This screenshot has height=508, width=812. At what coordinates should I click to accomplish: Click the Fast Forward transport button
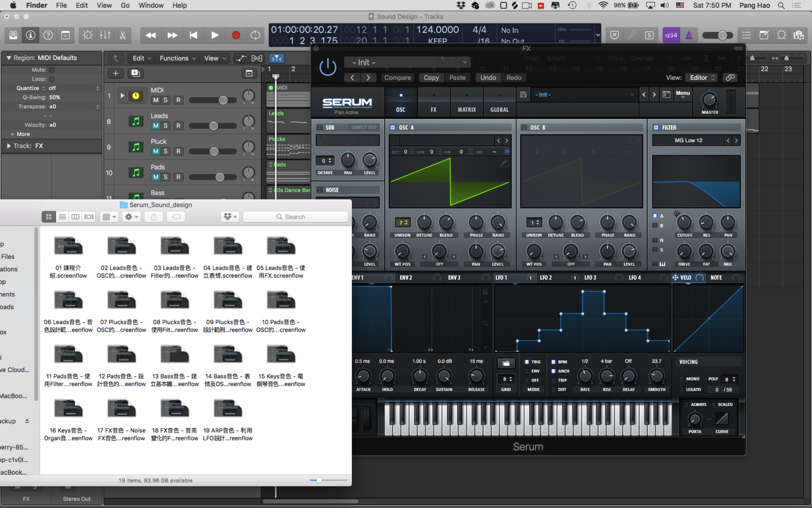[173, 35]
